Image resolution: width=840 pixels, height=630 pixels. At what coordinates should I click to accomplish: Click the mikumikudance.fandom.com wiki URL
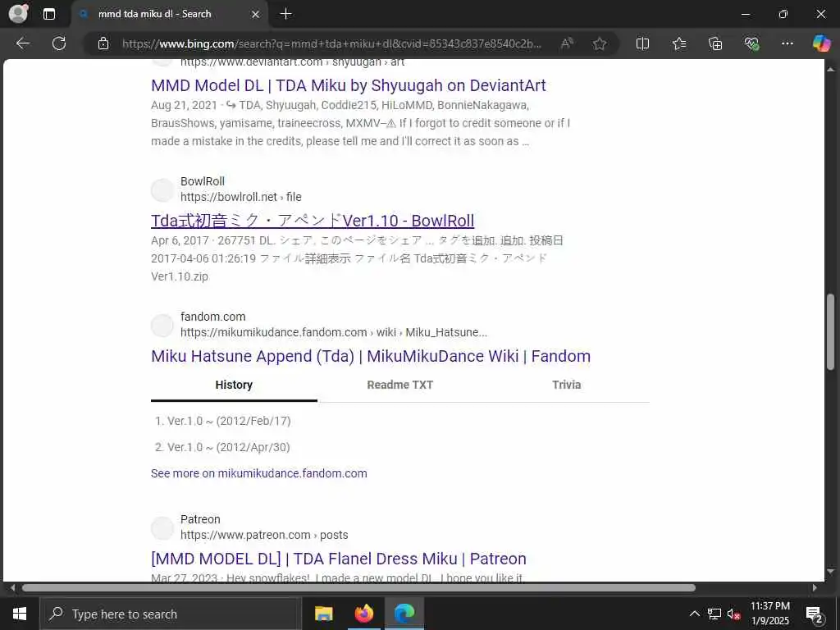point(334,332)
